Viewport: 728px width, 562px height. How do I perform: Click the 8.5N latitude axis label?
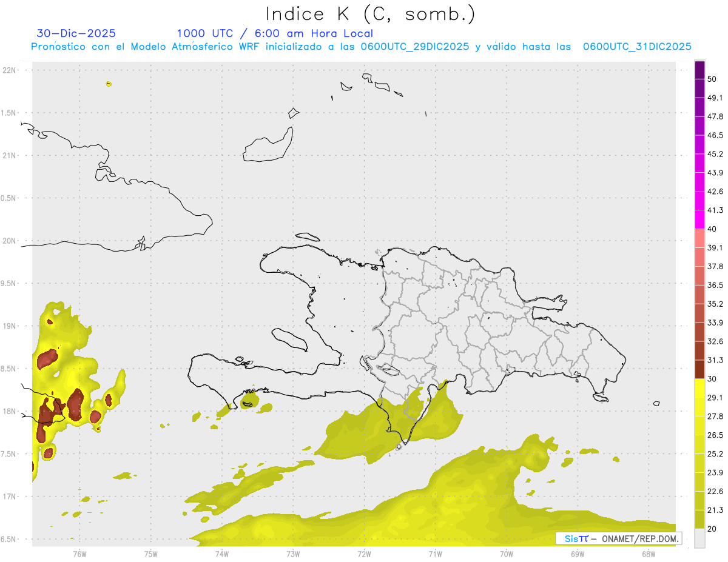[8, 369]
